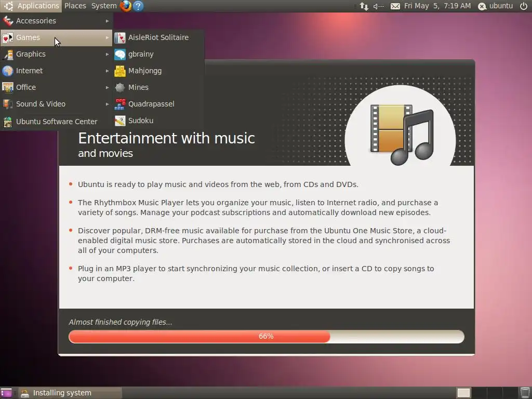Screen dimensions: 532x399
Task: Click the Sudoku icon
Action: click(x=120, y=121)
